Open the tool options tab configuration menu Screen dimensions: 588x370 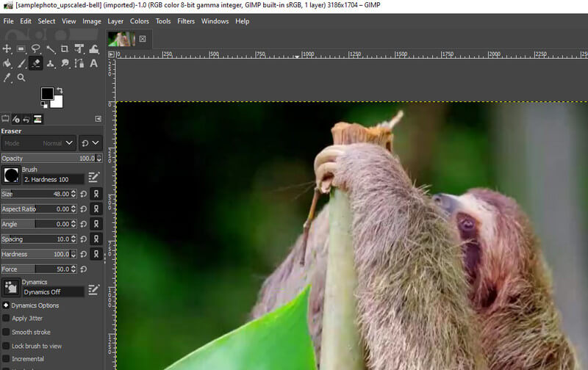point(98,119)
